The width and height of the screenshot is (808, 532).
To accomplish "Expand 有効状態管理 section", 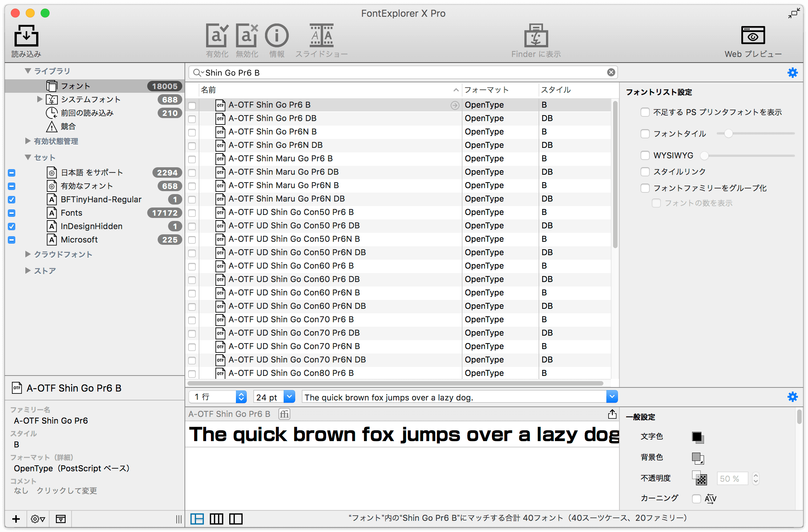I will click(x=28, y=141).
